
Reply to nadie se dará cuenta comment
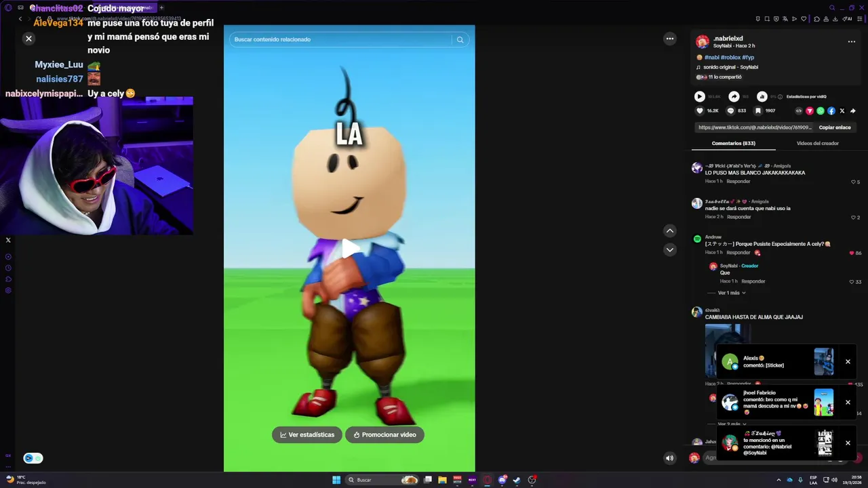point(739,217)
